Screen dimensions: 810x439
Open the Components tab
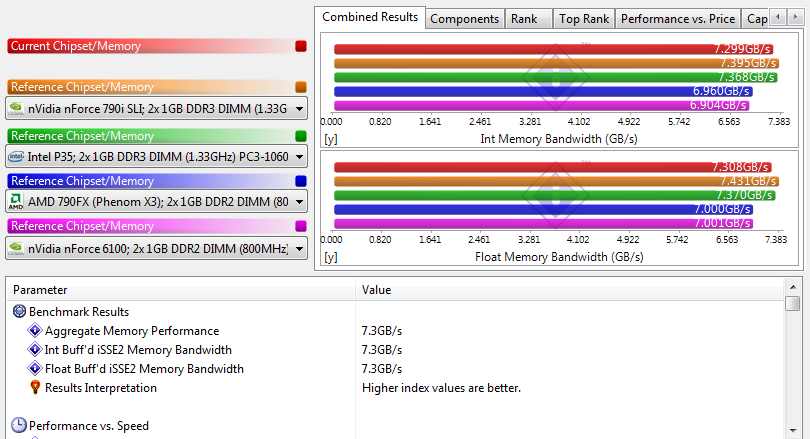coord(464,19)
